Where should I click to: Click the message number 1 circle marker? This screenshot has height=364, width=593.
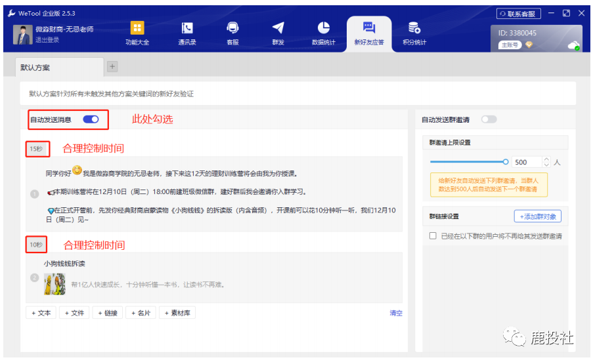(x=34, y=194)
